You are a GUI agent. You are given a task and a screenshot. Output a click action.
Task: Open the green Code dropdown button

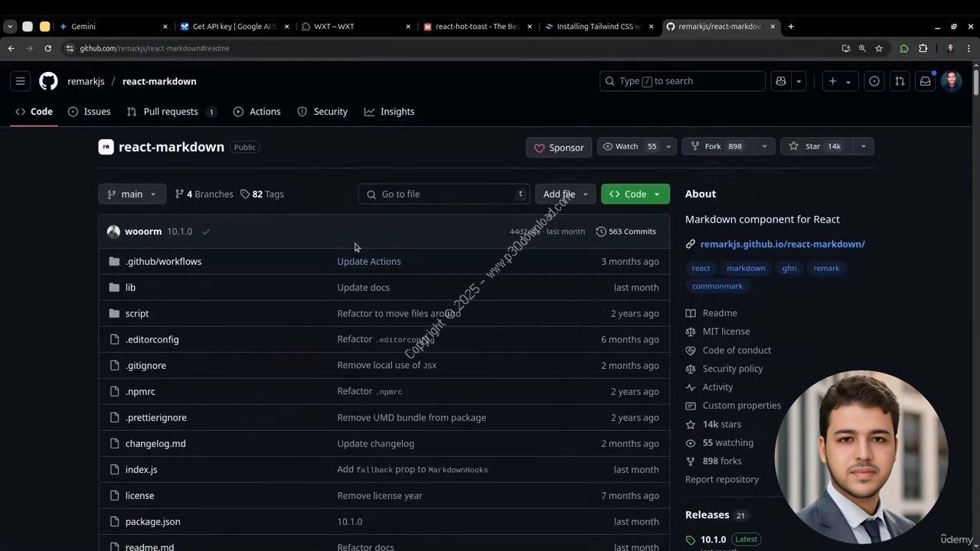[635, 194]
